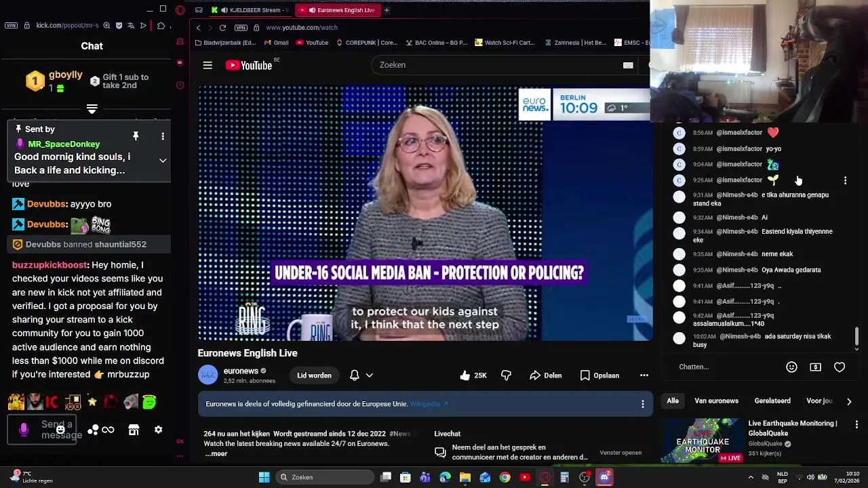Open the YouTube hamburger guide menu
This screenshot has width=868, height=488.
point(208,65)
